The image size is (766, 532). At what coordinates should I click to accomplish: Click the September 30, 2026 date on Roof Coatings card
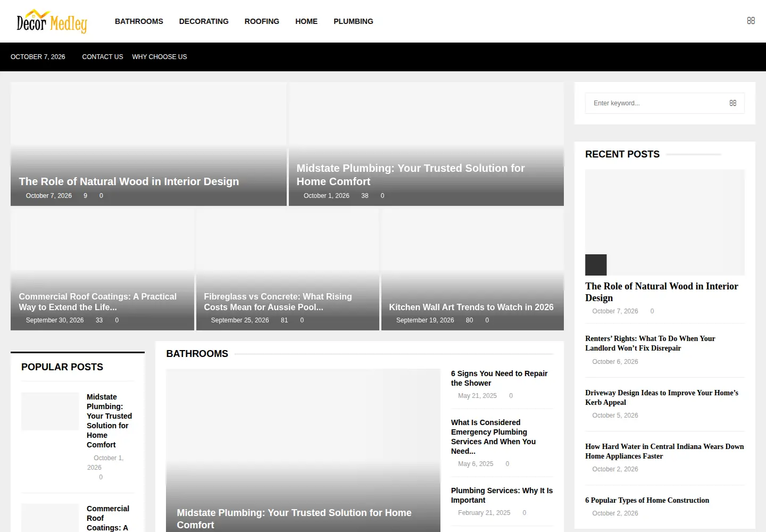coord(55,320)
